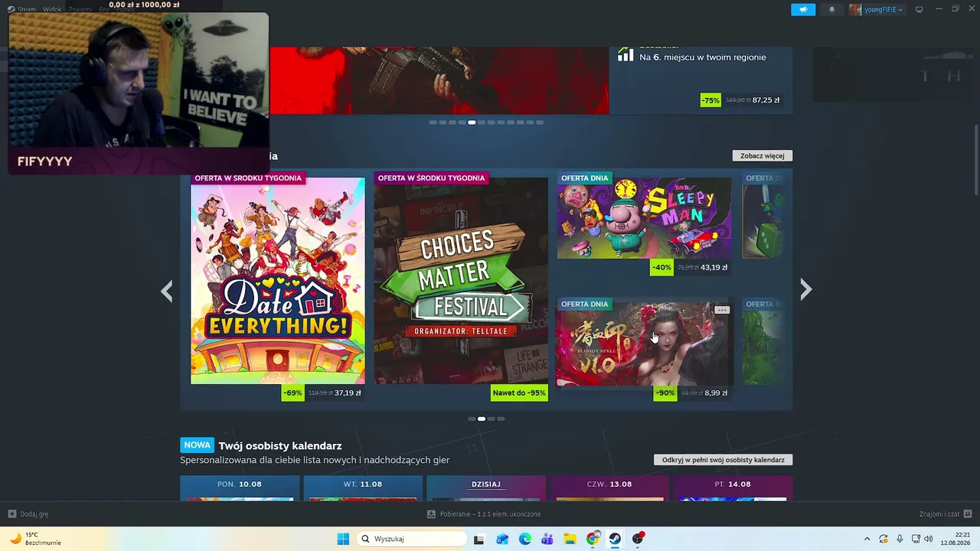This screenshot has width=980, height=551.
Task: Open the Choices Matter Festival card
Action: pyautogui.click(x=461, y=281)
